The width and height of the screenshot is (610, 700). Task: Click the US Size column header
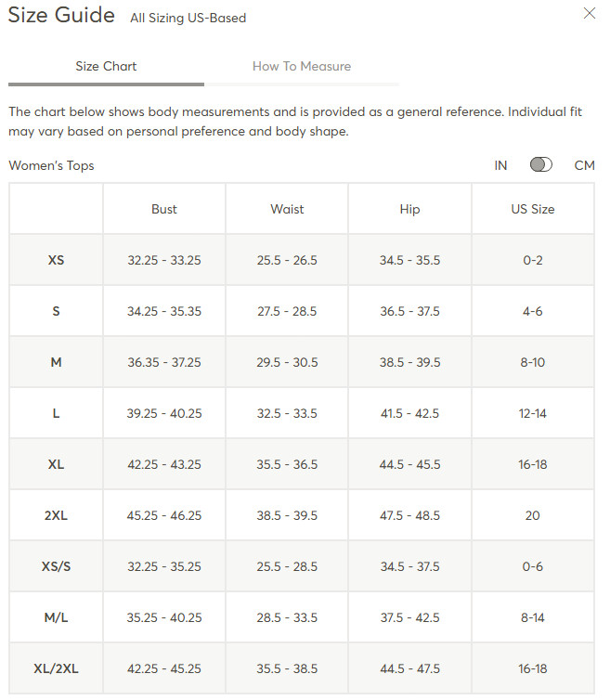[533, 209]
